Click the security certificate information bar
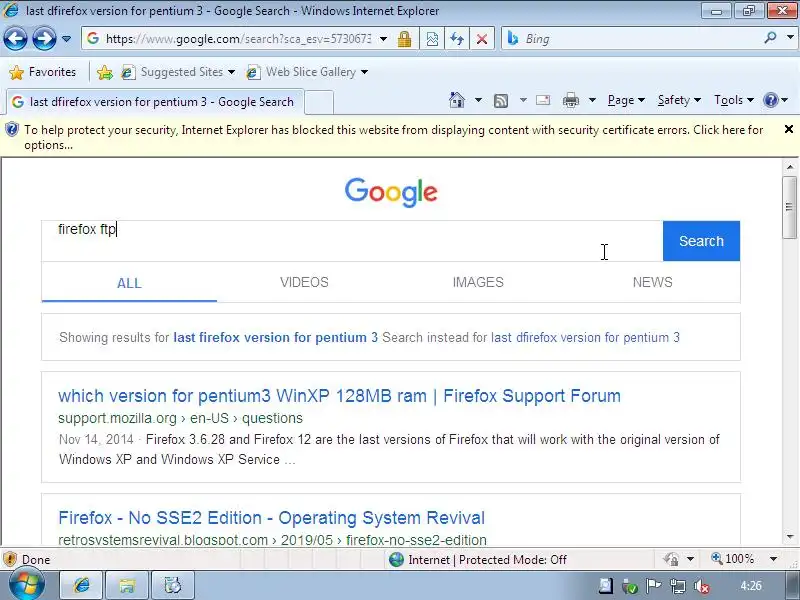The height and width of the screenshot is (600, 800). coord(393,137)
